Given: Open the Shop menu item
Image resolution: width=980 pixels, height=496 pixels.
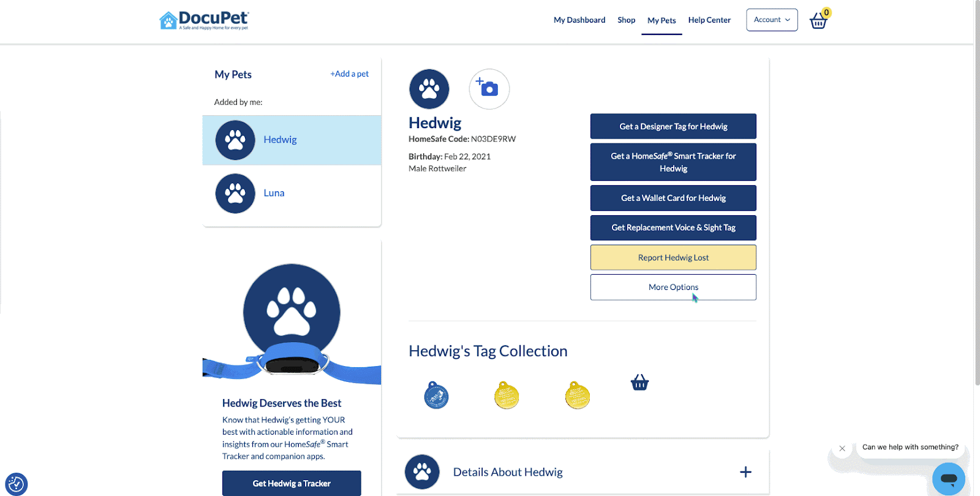Looking at the screenshot, I should (626, 20).
